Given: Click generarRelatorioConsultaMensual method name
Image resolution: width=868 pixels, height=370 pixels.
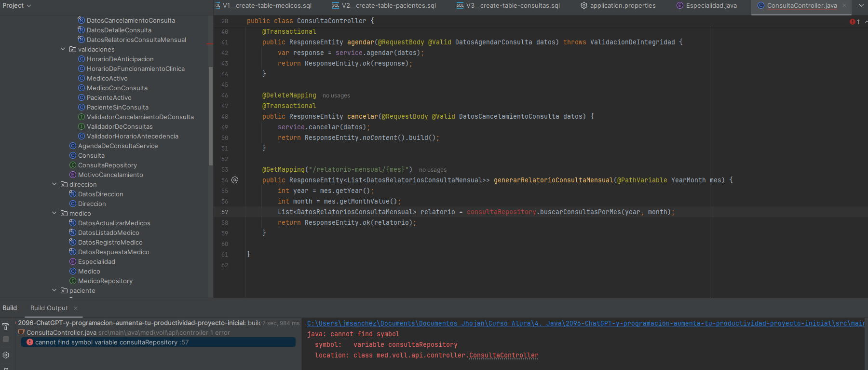Looking at the screenshot, I should coord(553,180).
